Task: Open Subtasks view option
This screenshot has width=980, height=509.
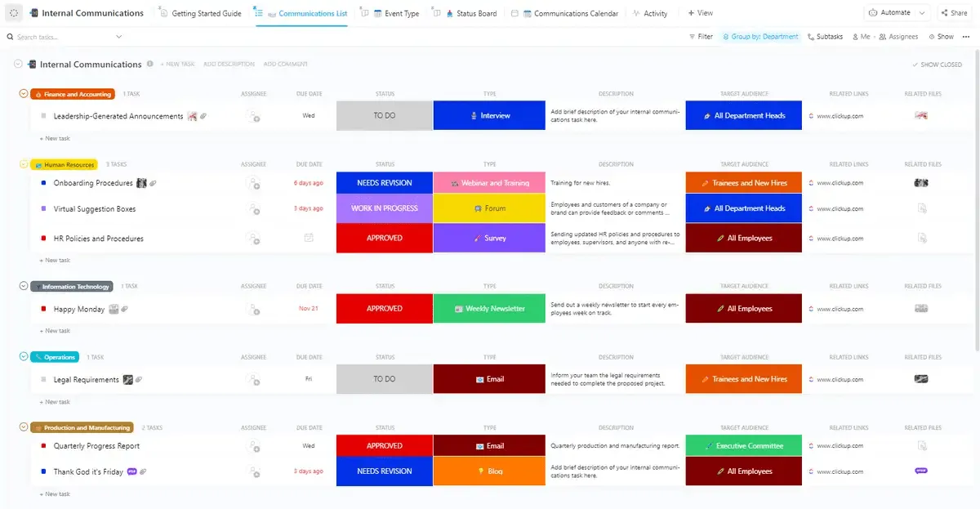Action: coord(825,37)
